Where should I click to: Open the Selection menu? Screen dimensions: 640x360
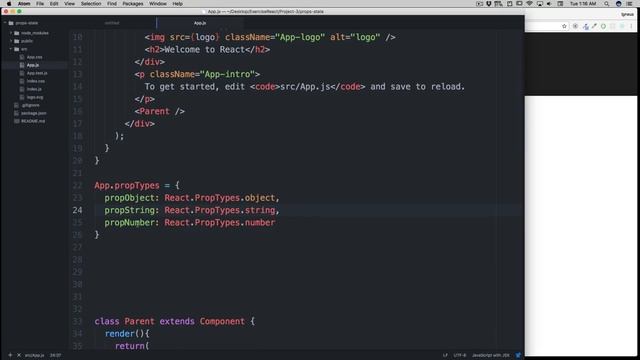tap(91, 4)
